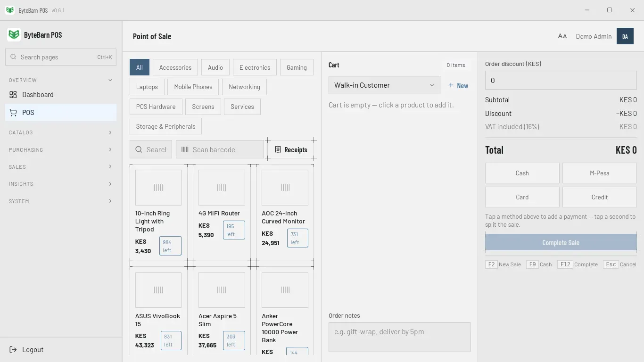This screenshot has width=644, height=362.
Task: Click the AOC 24-inch Curved Monitor image
Action: (x=285, y=188)
